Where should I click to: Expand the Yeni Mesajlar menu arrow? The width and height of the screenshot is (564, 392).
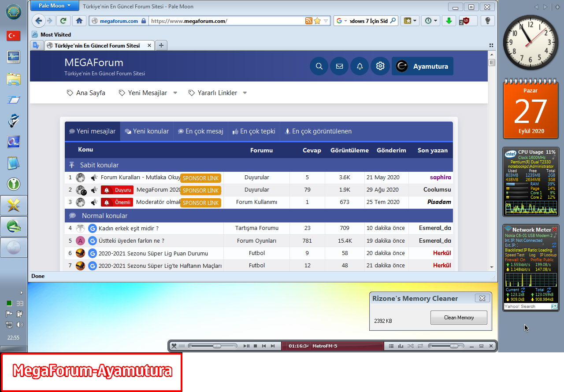(175, 93)
